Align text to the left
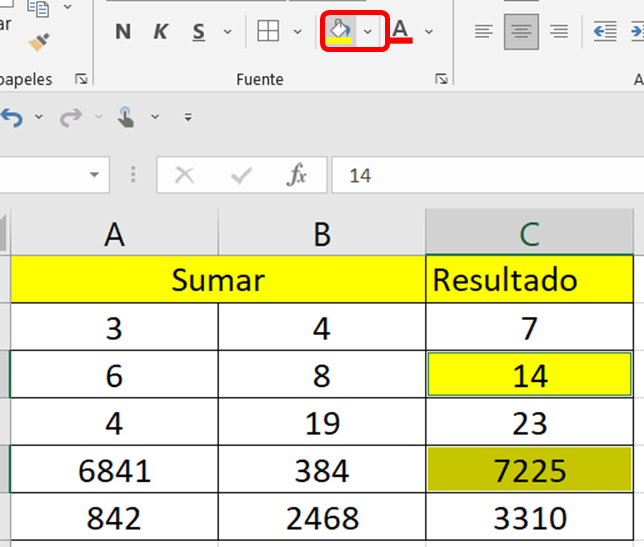The image size is (644, 547). coord(483,32)
